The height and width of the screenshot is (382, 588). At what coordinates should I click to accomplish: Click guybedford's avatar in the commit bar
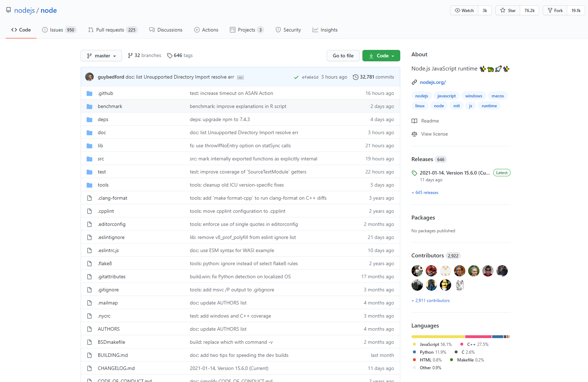pos(89,77)
